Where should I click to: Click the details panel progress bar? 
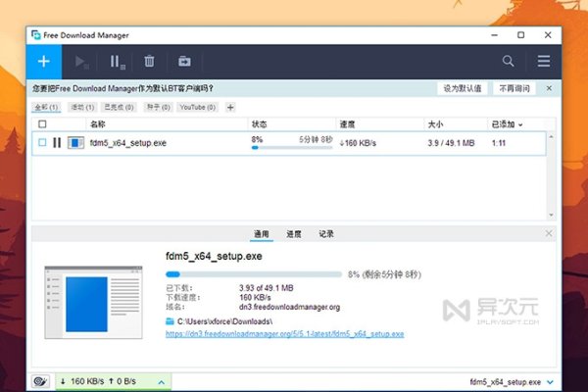pos(254,274)
